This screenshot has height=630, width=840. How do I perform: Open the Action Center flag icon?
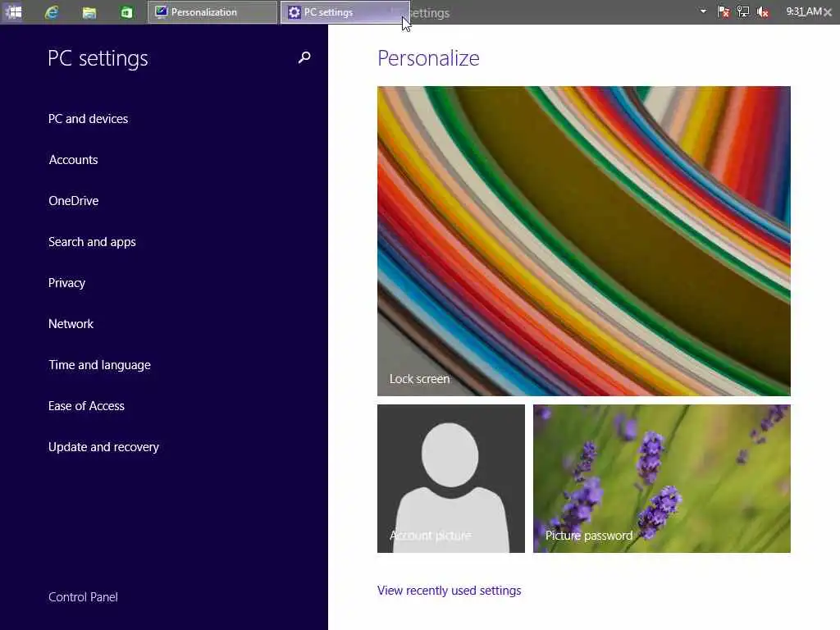[x=724, y=11]
